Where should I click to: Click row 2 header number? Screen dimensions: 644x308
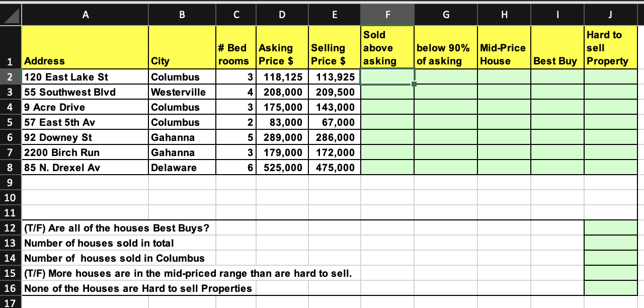(x=10, y=77)
